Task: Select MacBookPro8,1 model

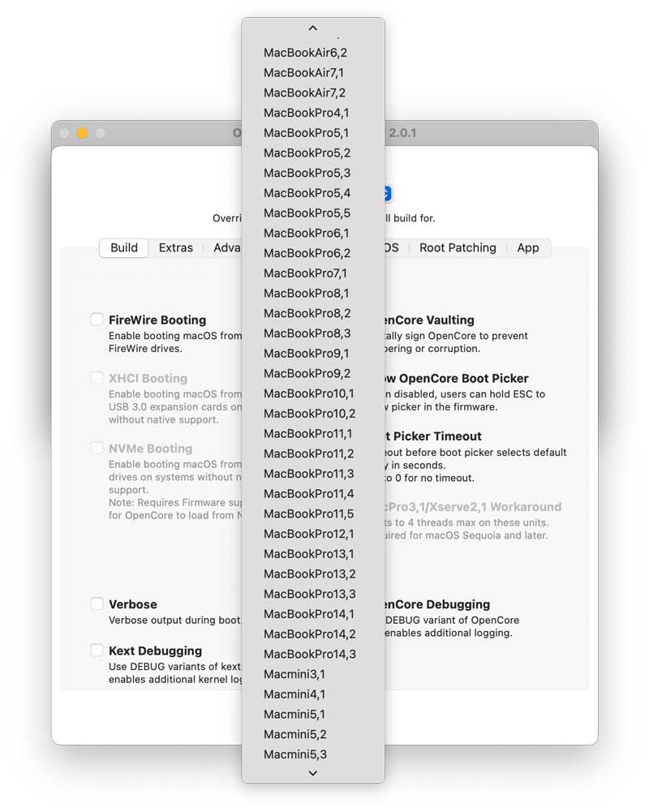Action: [x=313, y=294]
